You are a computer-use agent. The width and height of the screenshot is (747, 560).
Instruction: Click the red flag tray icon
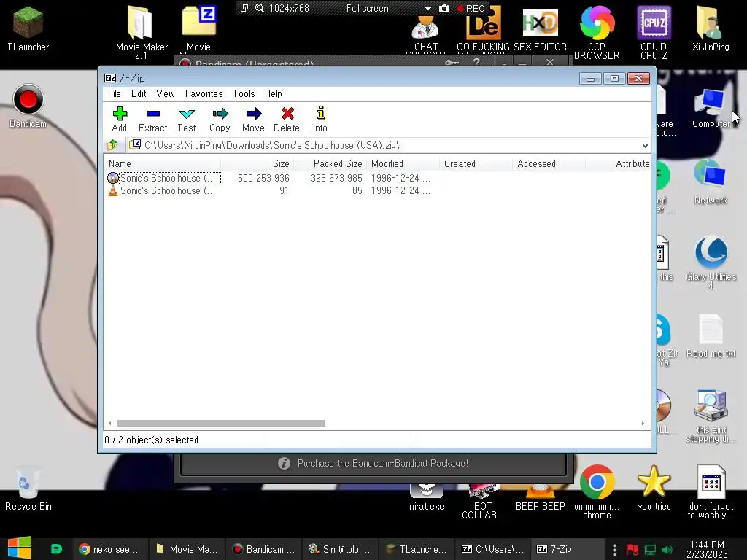632,550
